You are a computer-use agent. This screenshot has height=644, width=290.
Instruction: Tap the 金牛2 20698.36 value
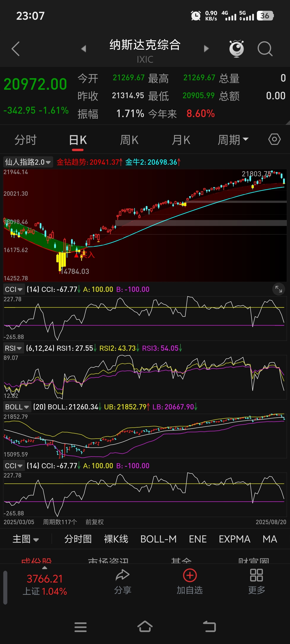tap(153, 162)
